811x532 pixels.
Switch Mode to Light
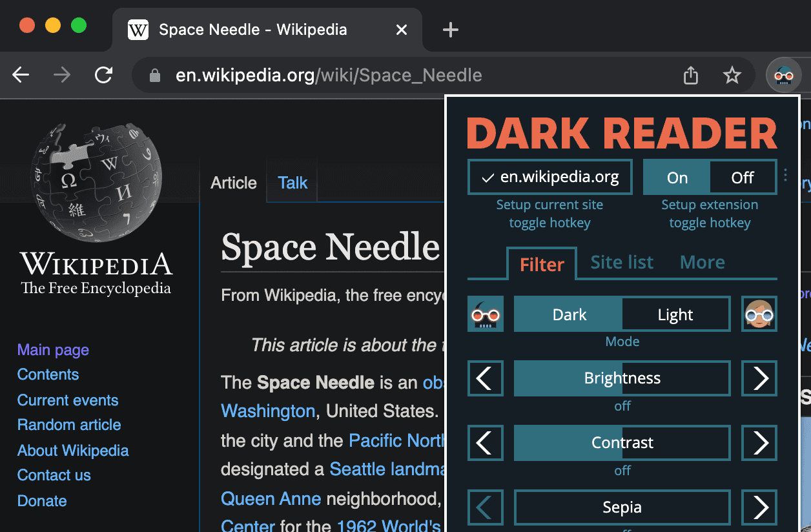[x=675, y=314]
